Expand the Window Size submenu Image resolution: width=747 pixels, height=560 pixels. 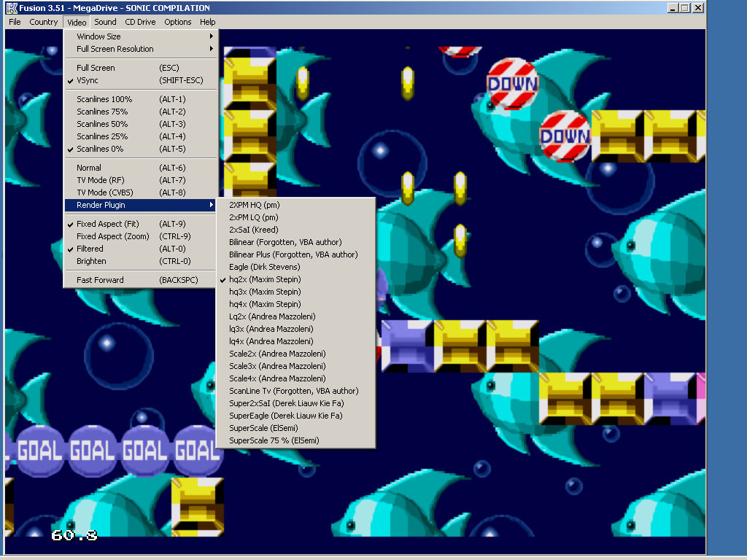coord(141,36)
